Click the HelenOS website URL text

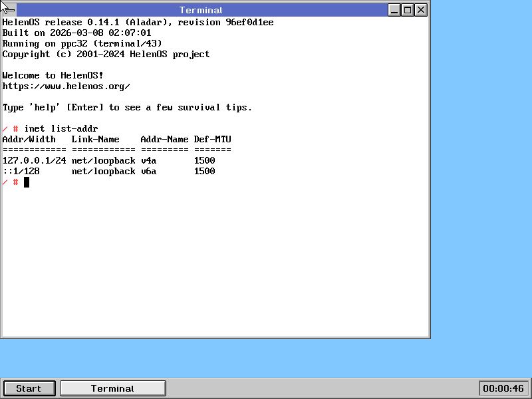pos(66,86)
